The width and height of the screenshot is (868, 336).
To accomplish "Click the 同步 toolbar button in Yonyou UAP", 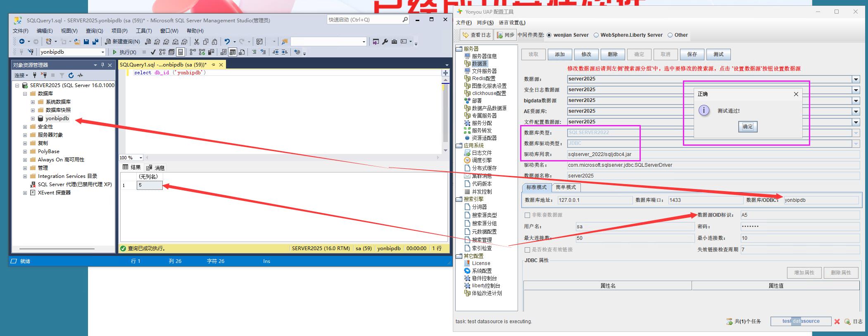I will 505,35.
